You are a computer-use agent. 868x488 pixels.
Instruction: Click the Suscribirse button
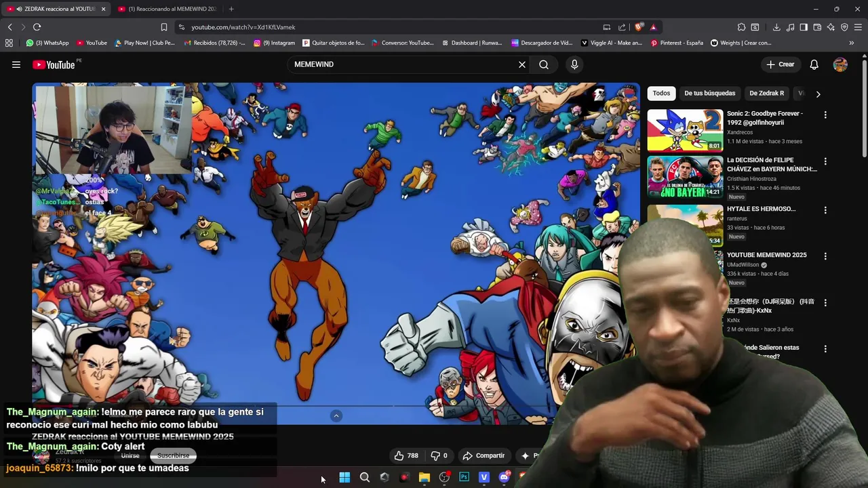pyautogui.click(x=173, y=455)
